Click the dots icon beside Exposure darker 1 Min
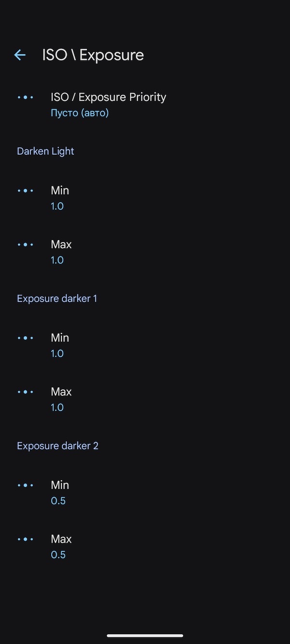Screen dimensions: 290x644 coord(26,338)
